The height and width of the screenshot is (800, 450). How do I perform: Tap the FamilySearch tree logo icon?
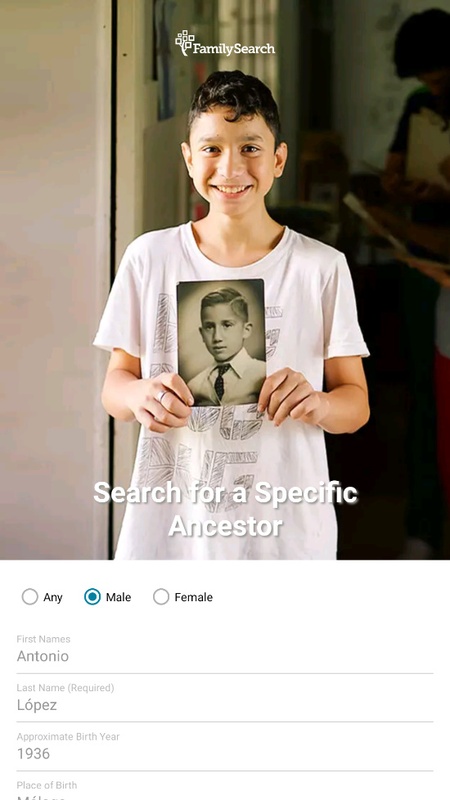(184, 43)
